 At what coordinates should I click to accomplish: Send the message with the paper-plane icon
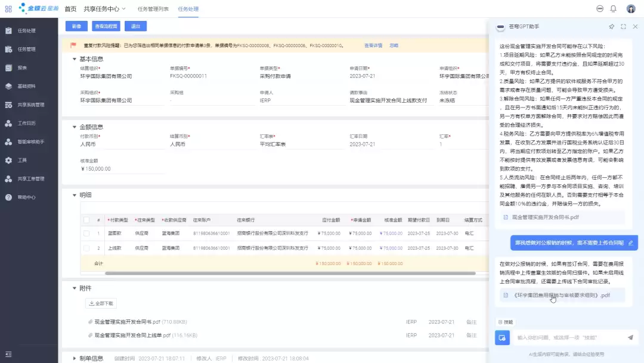(x=630, y=337)
